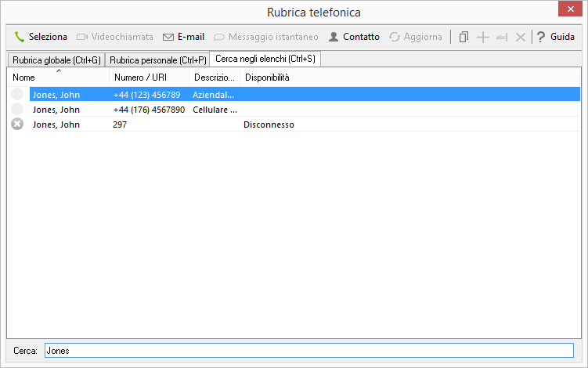
Task: Switch to the Rubrica globale tab
Action: (x=56, y=60)
